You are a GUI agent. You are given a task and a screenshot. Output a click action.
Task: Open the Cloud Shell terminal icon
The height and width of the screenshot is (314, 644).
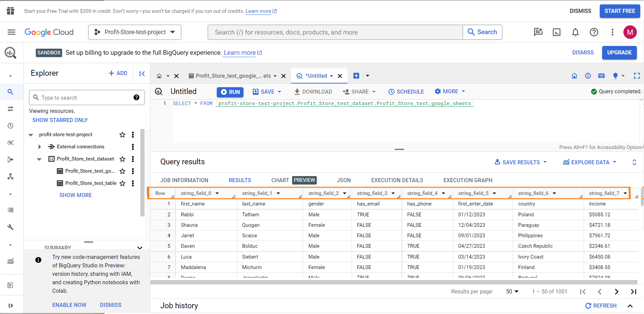click(x=557, y=32)
